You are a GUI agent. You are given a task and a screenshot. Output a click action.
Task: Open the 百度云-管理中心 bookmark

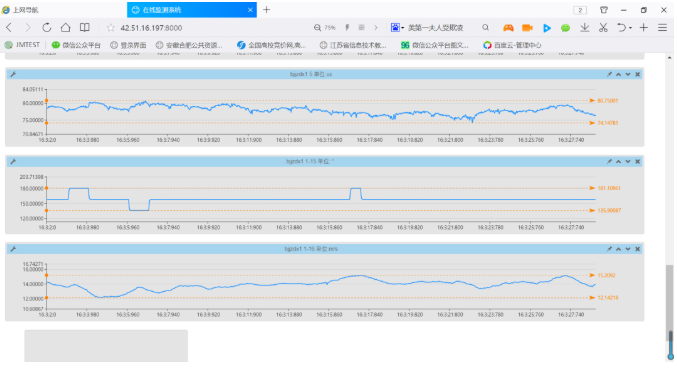[x=512, y=45]
